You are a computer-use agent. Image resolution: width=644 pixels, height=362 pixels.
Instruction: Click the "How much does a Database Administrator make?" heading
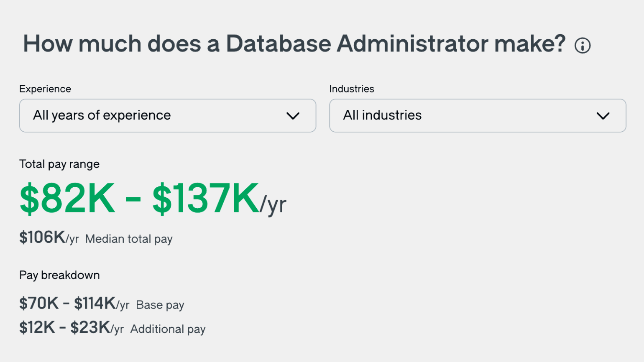click(x=294, y=44)
